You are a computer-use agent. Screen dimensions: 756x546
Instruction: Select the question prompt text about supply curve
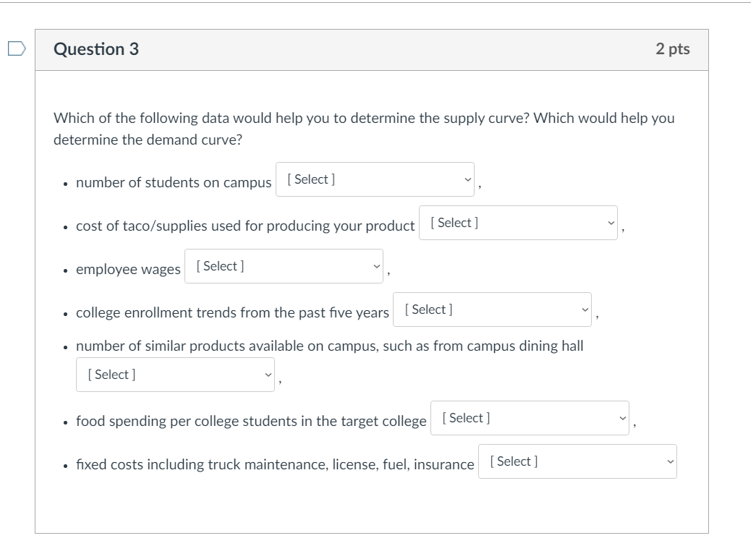[x=362, y=119]
